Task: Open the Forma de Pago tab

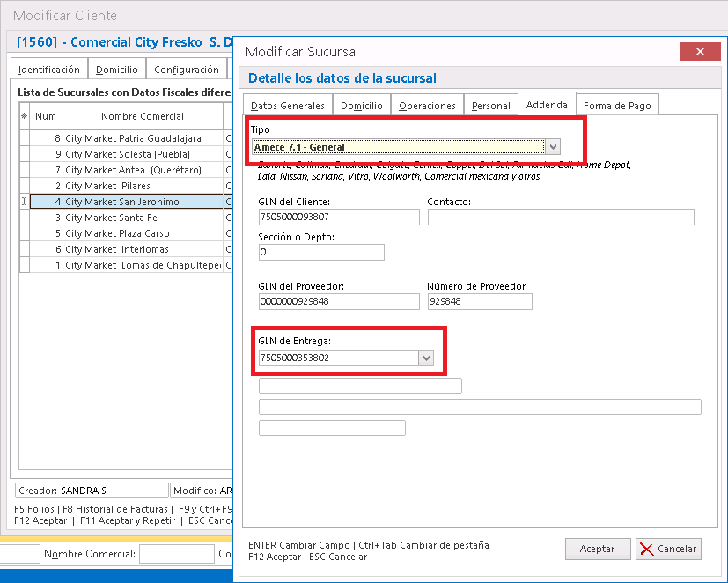Action: tap(617, 106)
